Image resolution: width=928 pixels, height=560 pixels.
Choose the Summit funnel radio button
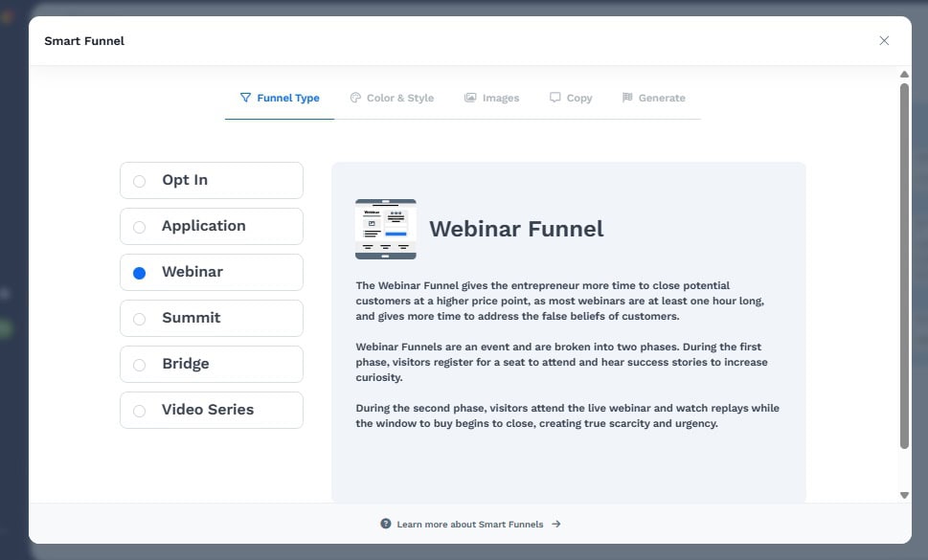point(139,318)
